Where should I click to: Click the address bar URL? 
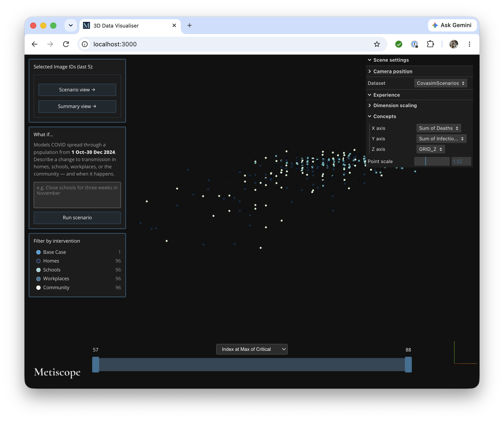pos(115,44)
